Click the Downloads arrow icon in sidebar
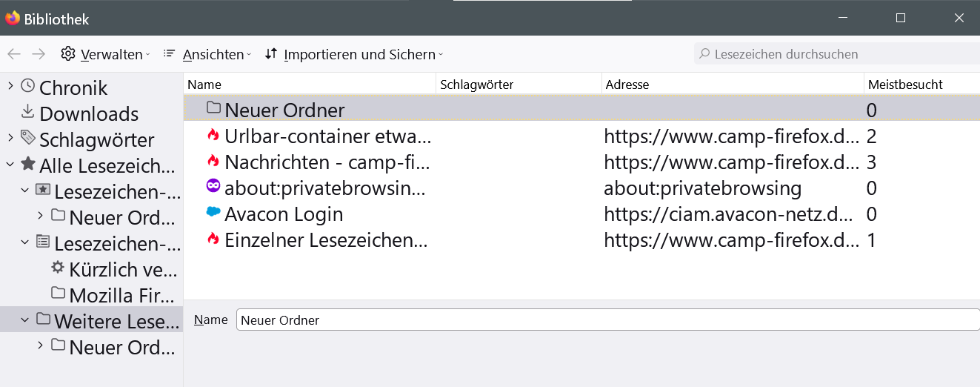Image resolution: width=980 pixels, height=387 pixels. coord(28,112)
